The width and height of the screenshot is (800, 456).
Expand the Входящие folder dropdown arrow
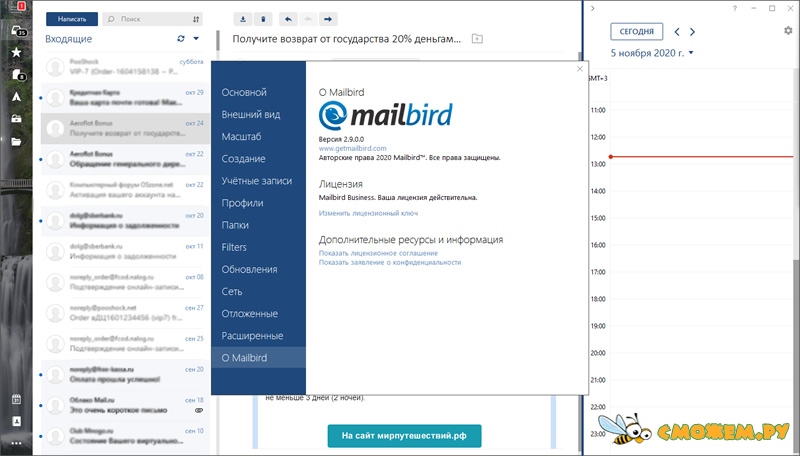coord(196,39)
